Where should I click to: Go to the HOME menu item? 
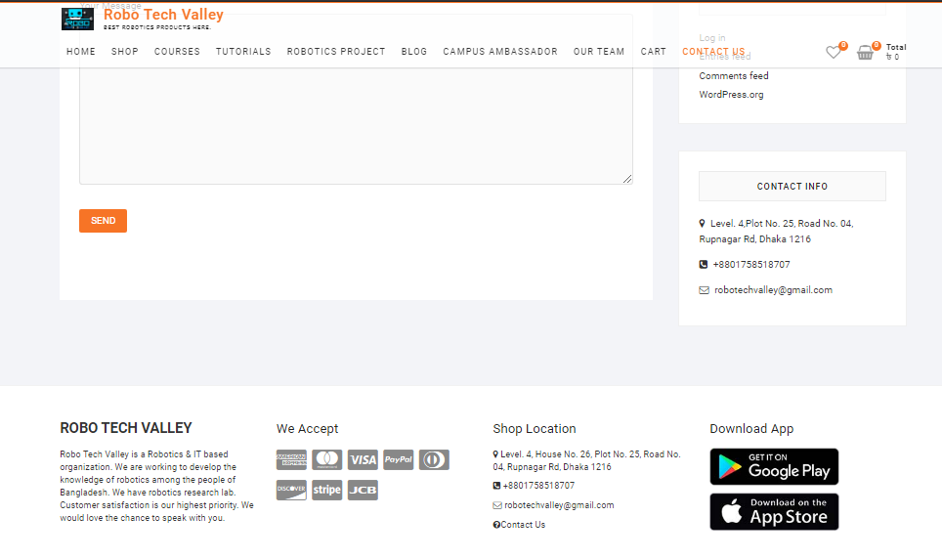(x=81, y=52)
